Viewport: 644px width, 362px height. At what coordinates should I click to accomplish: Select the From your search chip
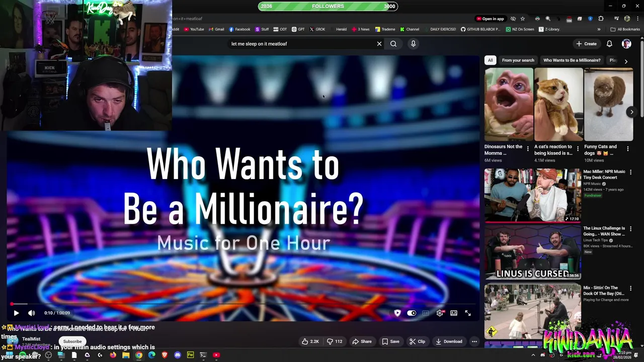click(518, 60)
